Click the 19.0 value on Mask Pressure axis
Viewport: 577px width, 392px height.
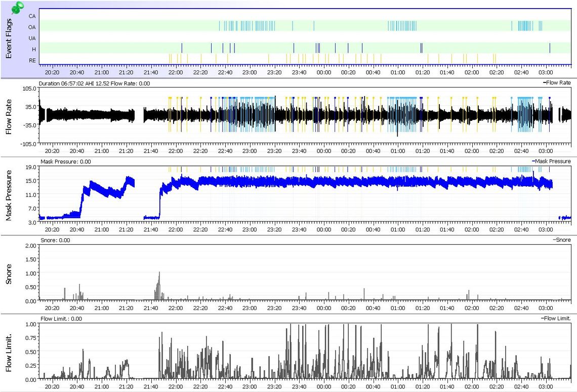(x=31, y=167)
